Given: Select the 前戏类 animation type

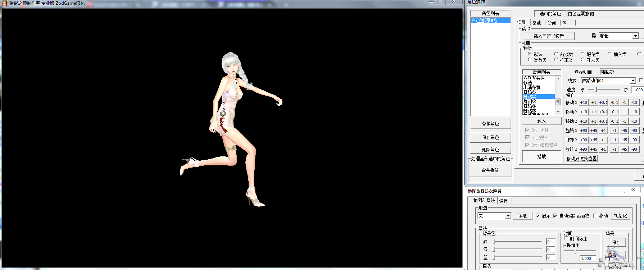Looking at the screenshot, I should point(556,54).
